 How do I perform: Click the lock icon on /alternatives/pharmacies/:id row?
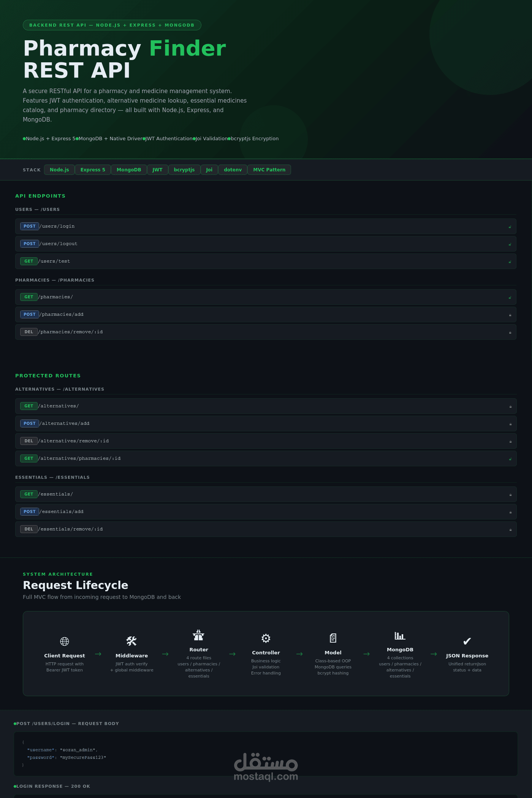click(x=510, y=459)
